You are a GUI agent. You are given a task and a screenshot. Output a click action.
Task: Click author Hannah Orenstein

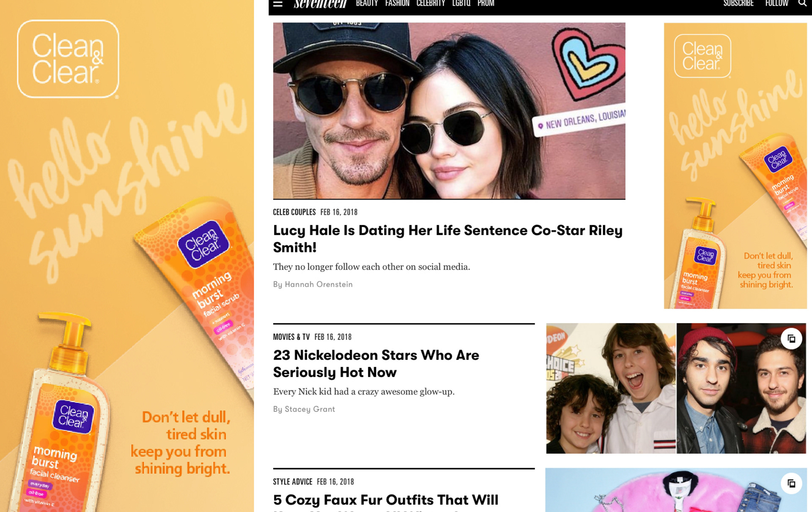coord(318,284)
